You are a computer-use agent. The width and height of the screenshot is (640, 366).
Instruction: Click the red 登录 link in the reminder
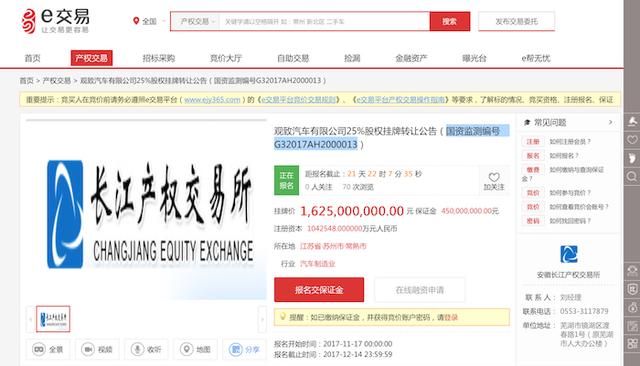451,317
